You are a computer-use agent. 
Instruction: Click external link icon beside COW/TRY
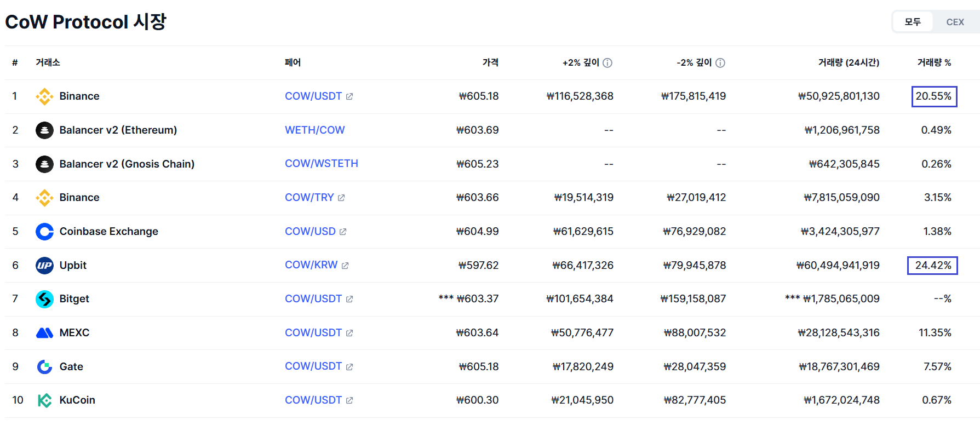341,198
